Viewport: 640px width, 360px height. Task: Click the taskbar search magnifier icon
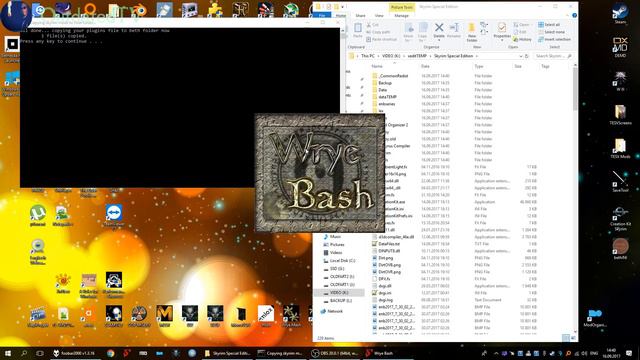point(24,353)
